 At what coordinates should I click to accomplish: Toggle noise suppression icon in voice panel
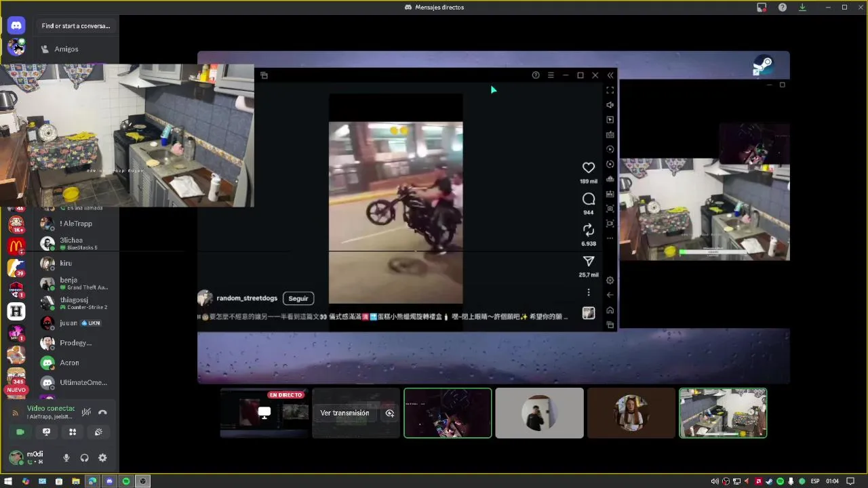(86, 412)
